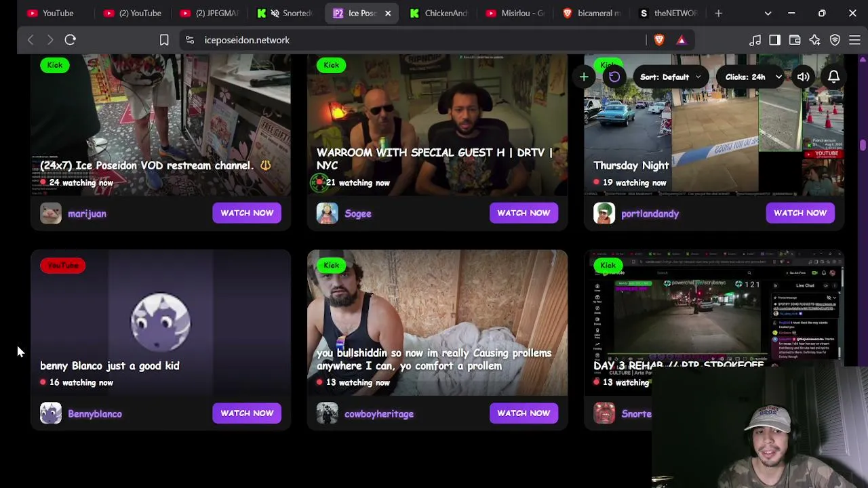Reload the iceposeidon.network page
This screenshot has width=868, height=488.
click(x=70, y=40)
